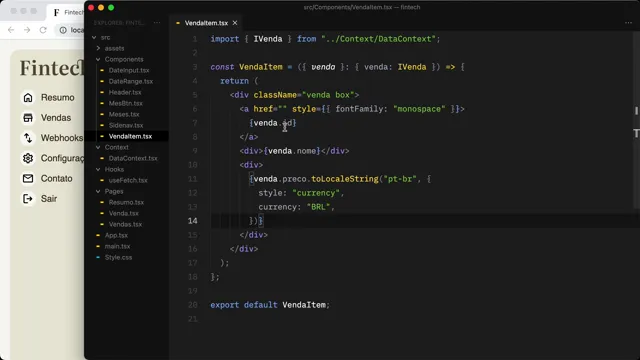This screenshot has width=640, height=360.
Task: Click export default VendaItem line
Action: [270, 305]
